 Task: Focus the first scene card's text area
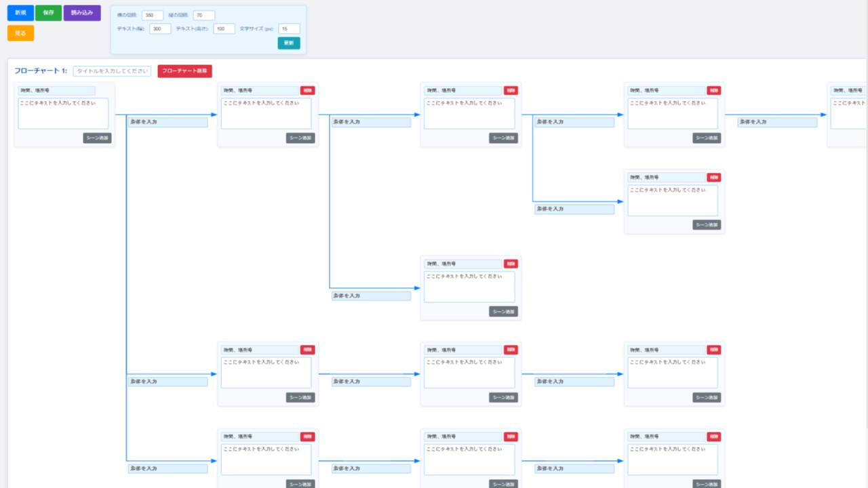coord(63,113)
